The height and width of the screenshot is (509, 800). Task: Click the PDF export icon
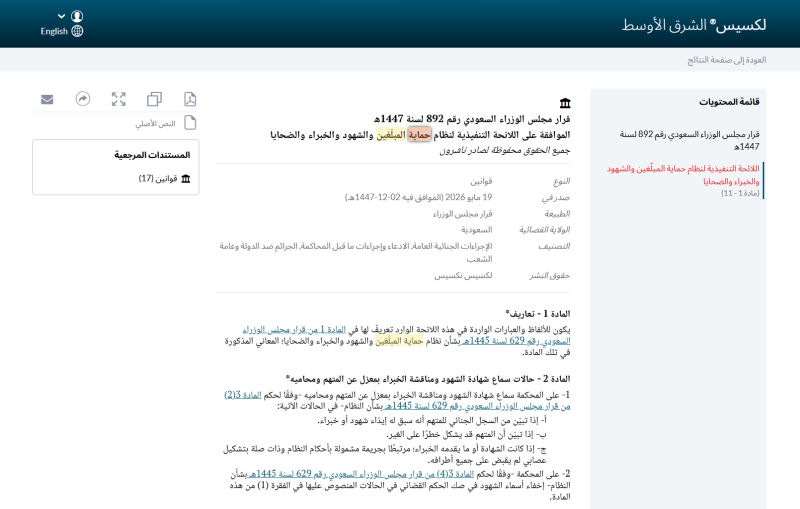point(190,99)
